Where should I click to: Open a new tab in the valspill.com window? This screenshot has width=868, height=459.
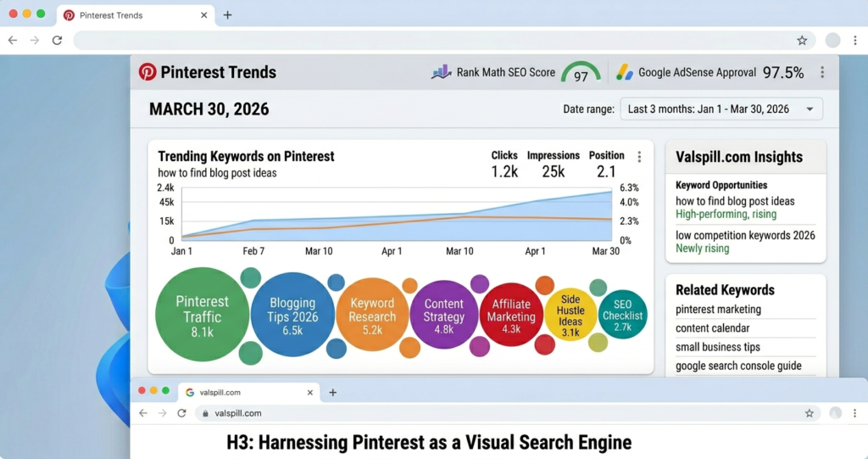point(332,393)
